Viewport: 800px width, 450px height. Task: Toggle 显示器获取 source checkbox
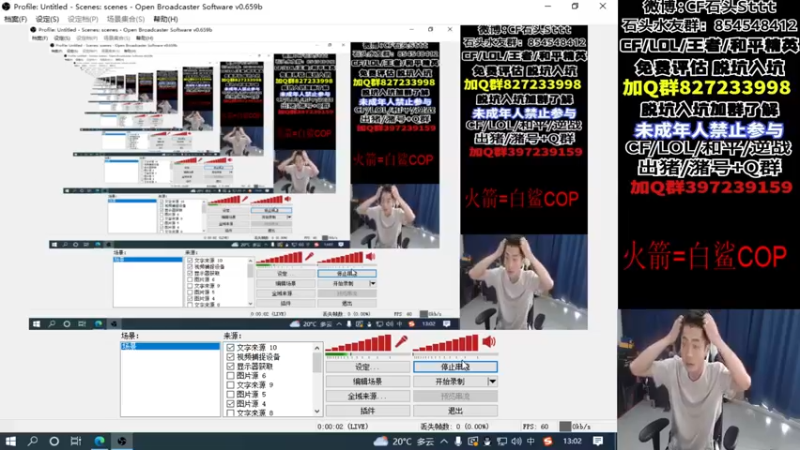click(x=230, y=366)
